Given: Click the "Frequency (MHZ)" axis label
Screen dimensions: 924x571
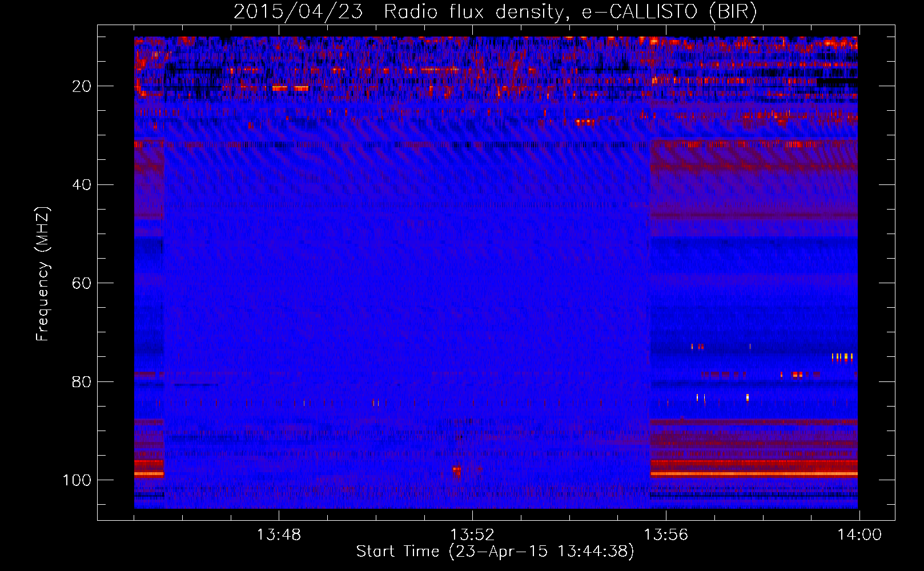Looking at the screenshot, I should pyautogui.click(x=43, y=274).
